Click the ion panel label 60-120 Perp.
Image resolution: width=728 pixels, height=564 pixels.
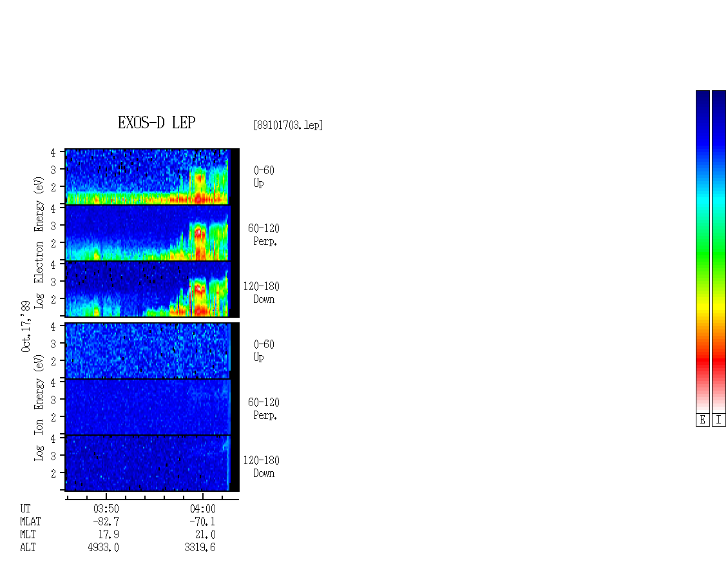(263, 409)
